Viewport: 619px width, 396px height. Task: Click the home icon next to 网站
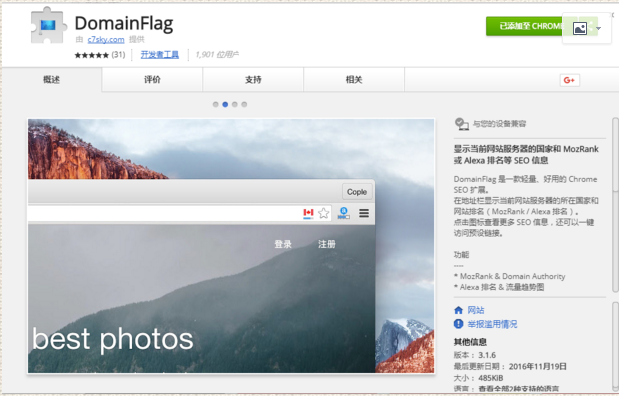click(x=458, y=310)
